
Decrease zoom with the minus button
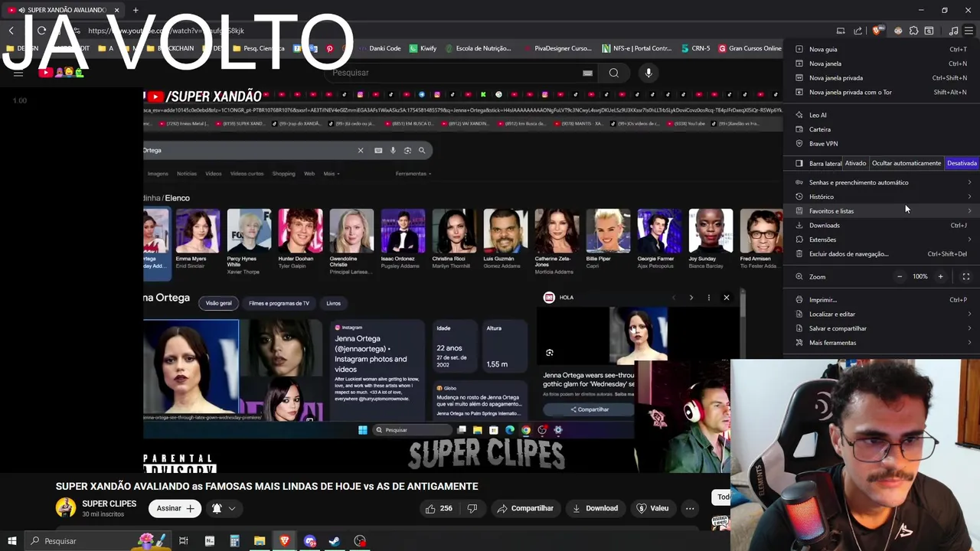click(x=900, y=276)
